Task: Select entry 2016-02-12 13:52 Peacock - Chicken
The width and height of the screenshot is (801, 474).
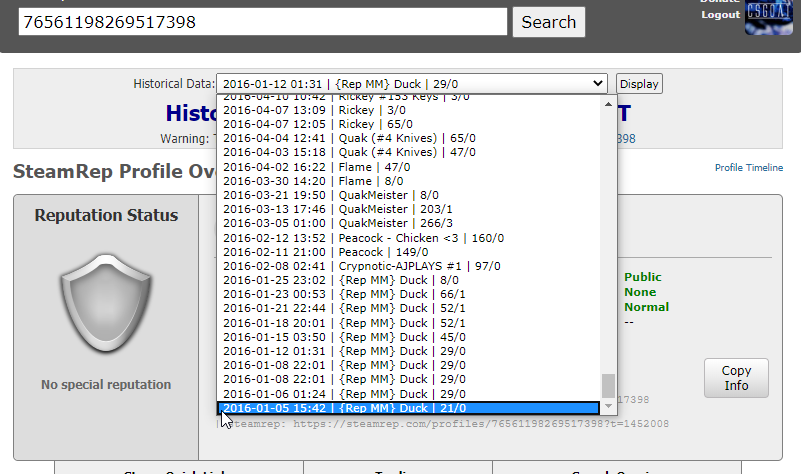Action: coord(409,238)
